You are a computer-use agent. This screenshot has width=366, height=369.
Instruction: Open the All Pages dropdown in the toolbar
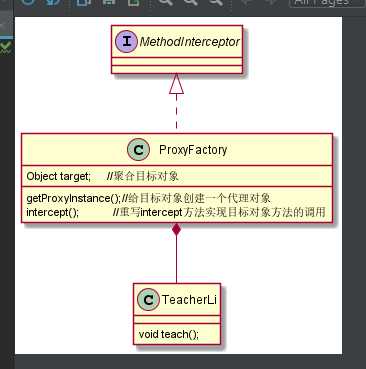point(327,3)
